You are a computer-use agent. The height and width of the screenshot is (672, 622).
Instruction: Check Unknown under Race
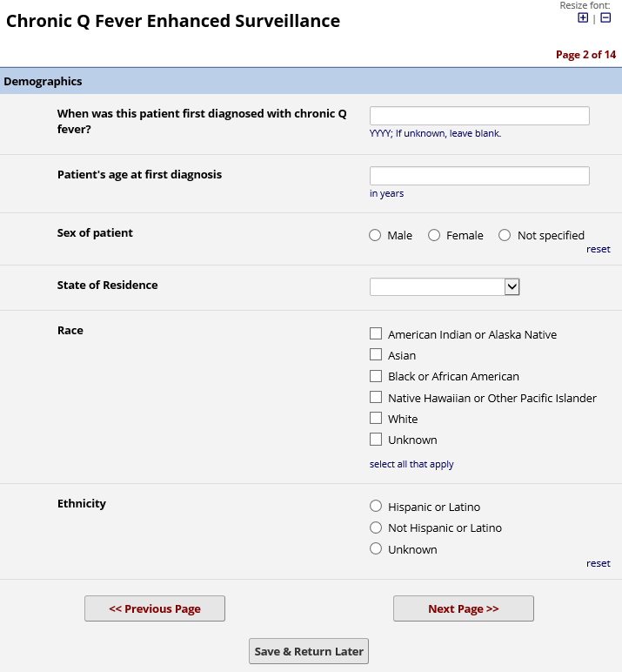click(376, 439)
